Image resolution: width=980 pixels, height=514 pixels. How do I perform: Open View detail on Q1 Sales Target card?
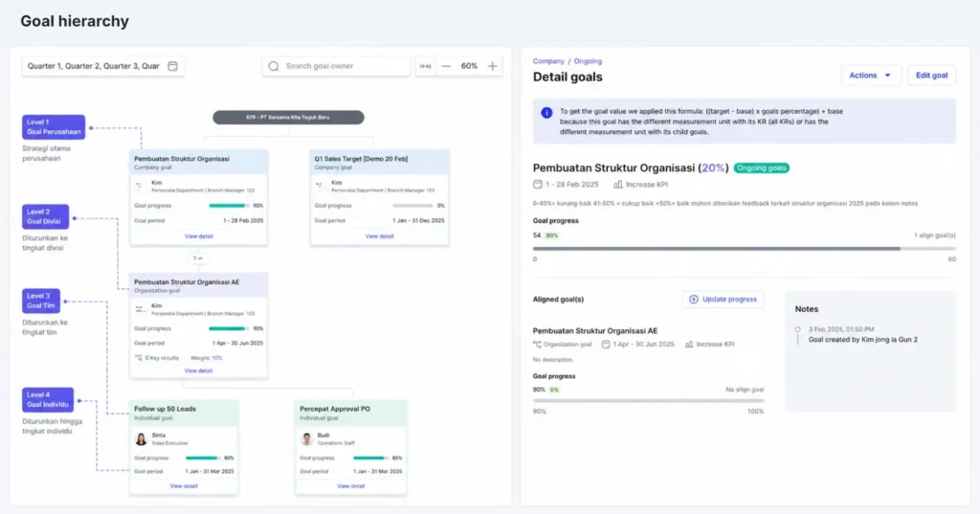click(x=379, y=236)
